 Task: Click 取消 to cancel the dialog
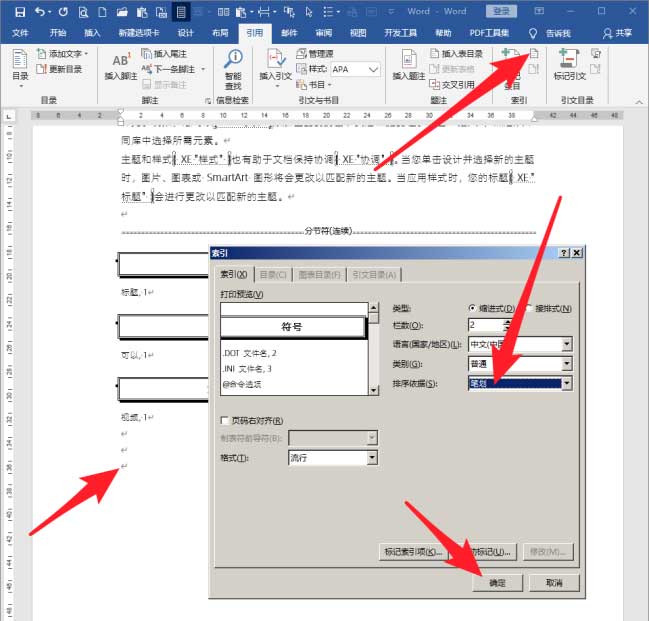point(554,583)
